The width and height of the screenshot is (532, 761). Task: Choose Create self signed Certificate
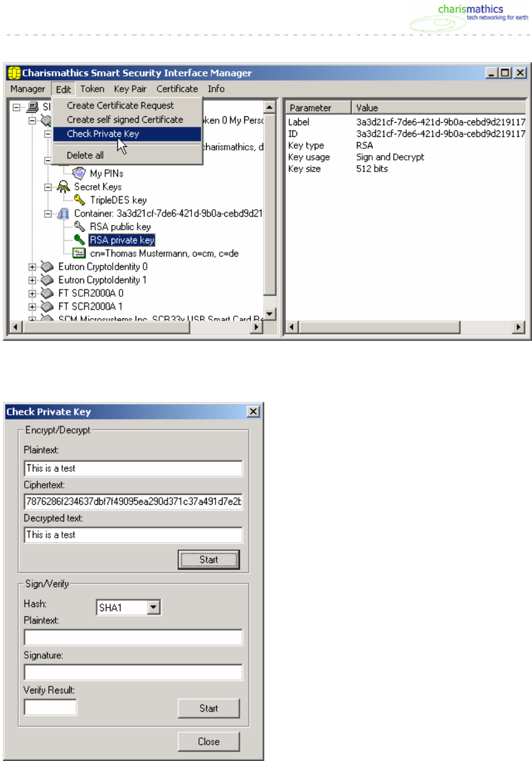(127, 119)
